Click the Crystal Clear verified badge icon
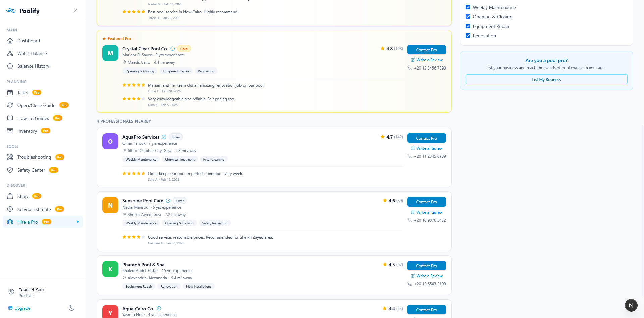Screen dimensions: 644x318 173,49
